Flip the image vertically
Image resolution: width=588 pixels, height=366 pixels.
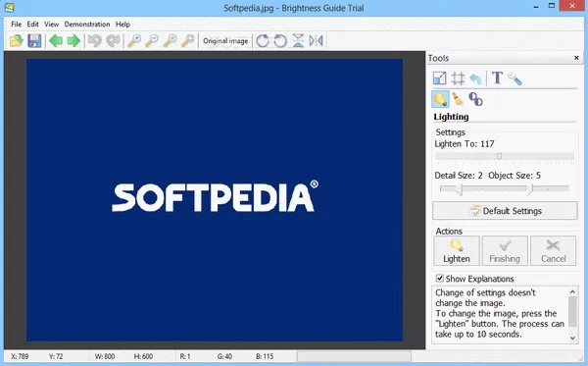(x=298, y=40)
